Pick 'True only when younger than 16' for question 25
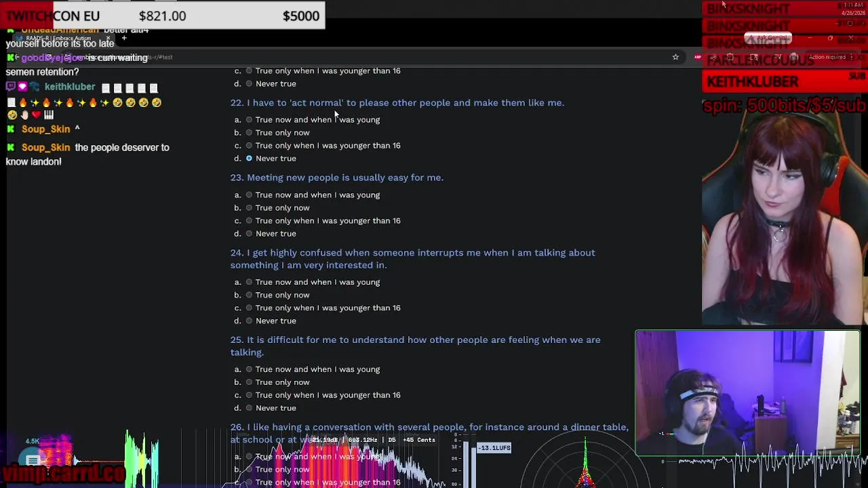Image resolution: width=868 pixels, height=488 pixels. pyautogui.click(x=249, y=395)
